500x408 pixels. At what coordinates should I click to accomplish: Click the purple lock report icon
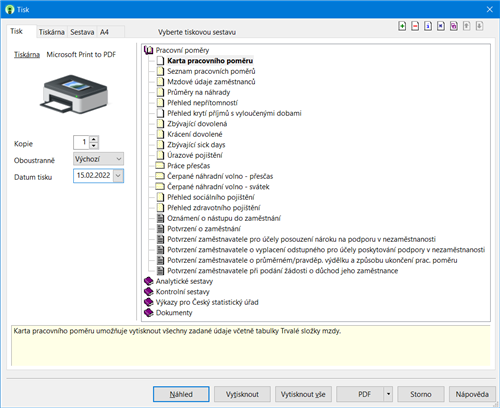tap(454, 26)
